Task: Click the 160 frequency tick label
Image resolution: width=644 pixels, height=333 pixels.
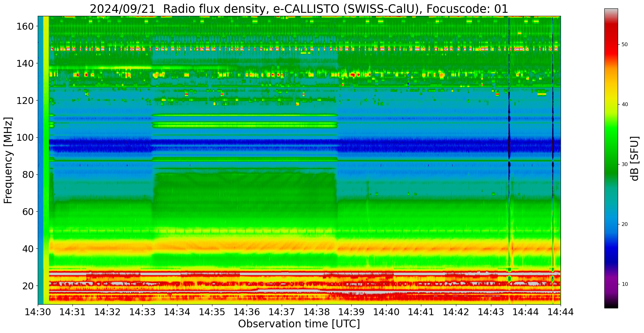Action: point(25,27)
